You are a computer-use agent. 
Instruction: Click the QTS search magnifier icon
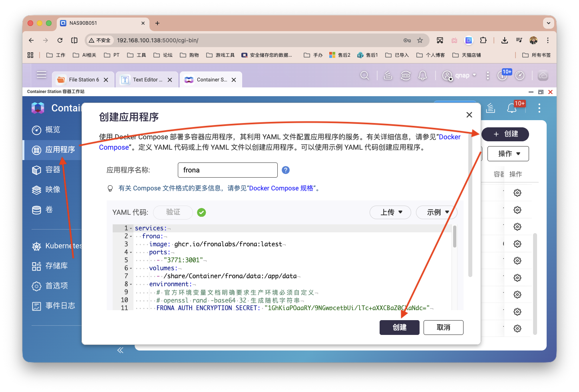(364, 75)
